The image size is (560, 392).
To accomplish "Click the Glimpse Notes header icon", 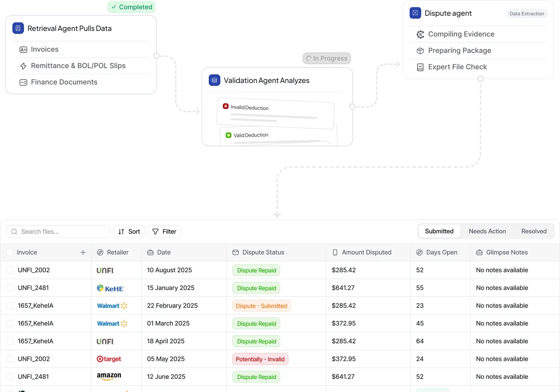I will click(479, 252).
